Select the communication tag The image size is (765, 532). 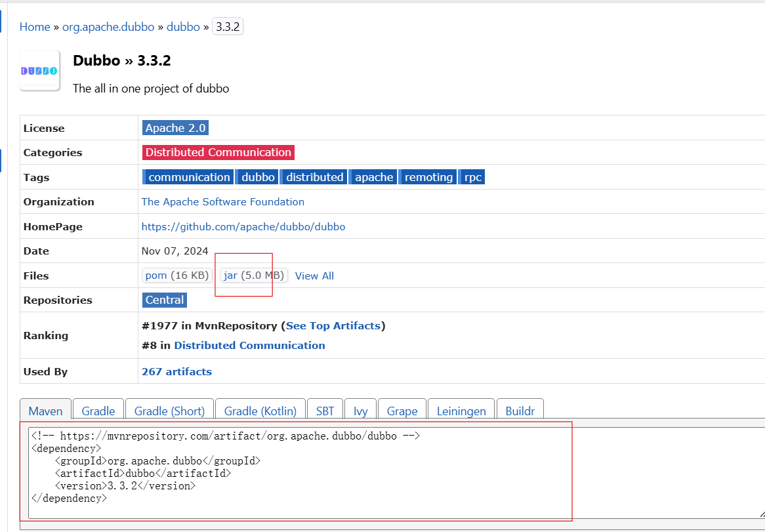pyautogui.click(x=188, y=177)
